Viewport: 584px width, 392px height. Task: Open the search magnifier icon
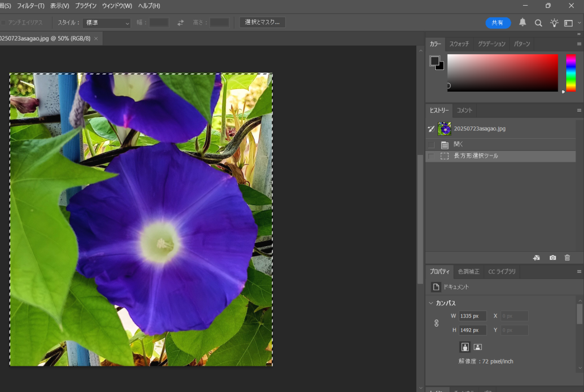pos(538,23)
